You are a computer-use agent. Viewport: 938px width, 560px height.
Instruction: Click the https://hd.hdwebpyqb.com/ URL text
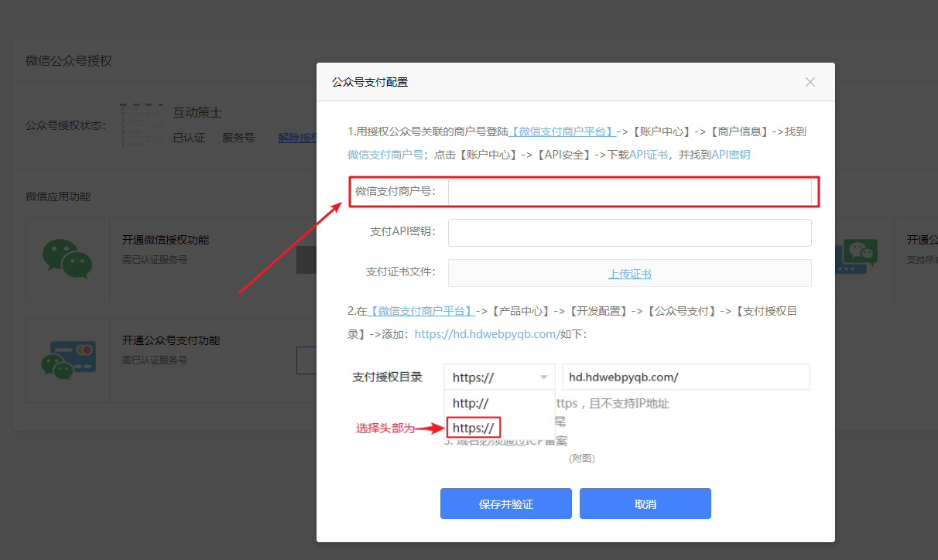coord(487,334)
